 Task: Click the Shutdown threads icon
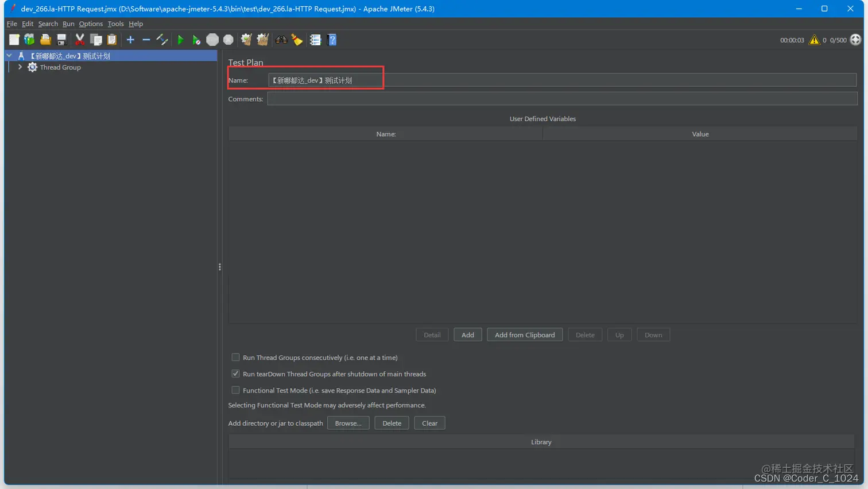pos(228,40)
